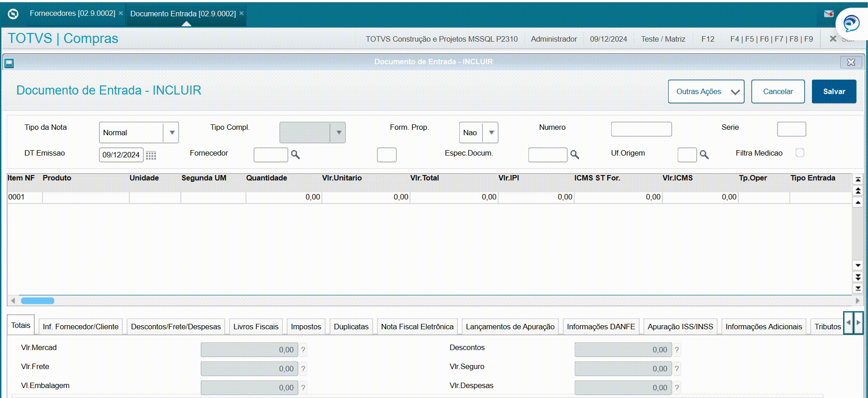Expand the Outras Ações menu
Image resolution: width=868 pixels, height=398 pixels.
[x=706, y=91]
